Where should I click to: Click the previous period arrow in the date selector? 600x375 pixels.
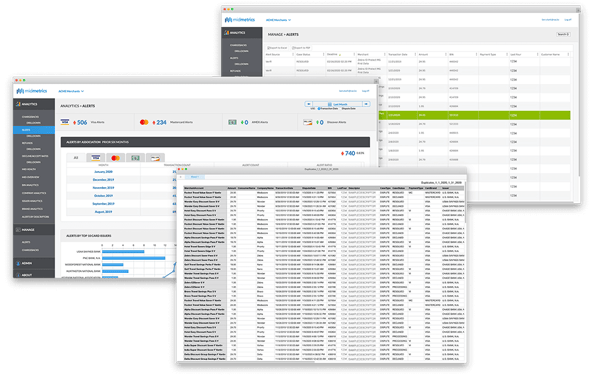pyautogui.click(x=309, y=104)
